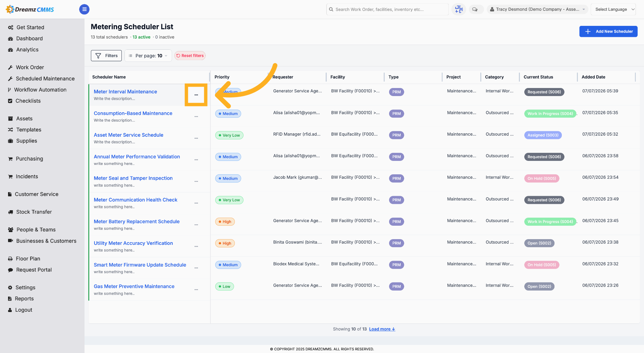Go to Scheduled Maintenance in the sidebar

[45, 79]
